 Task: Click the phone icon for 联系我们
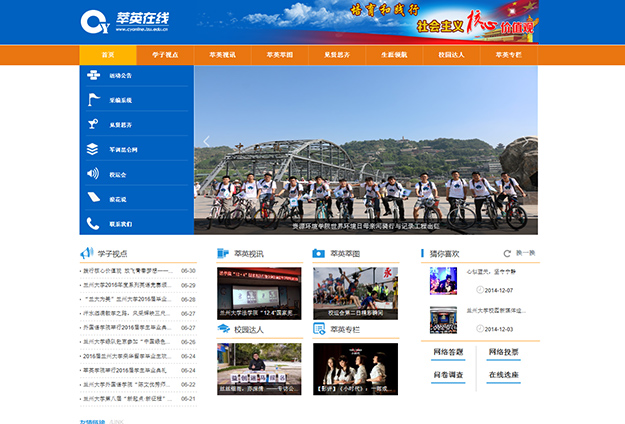click(93, 224)
